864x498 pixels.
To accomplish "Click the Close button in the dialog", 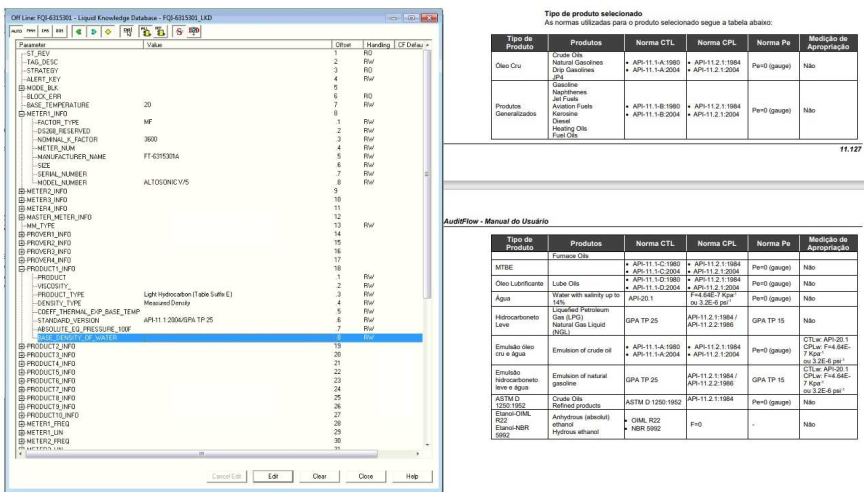I will coord(366,477).
